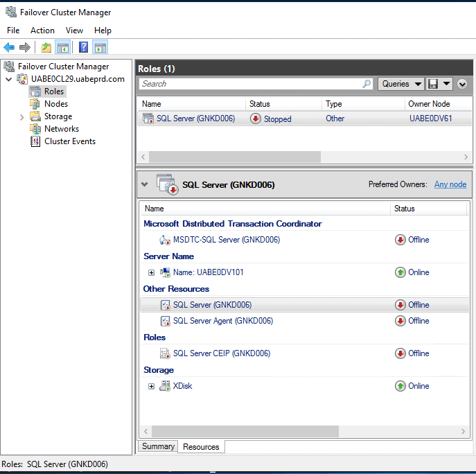Click the SQL Server Agent resource icon

pyautogui.click(x=165, y=321)
